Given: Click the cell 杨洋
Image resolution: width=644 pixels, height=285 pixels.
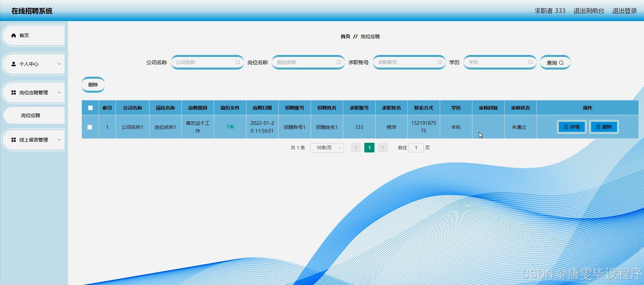Looking at the screenshot, I should pos(391,127).
